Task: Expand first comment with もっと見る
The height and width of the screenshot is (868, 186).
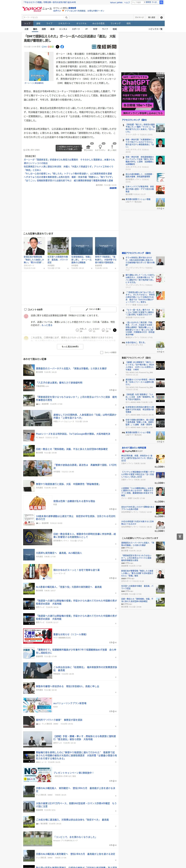Action: [47, 325]
